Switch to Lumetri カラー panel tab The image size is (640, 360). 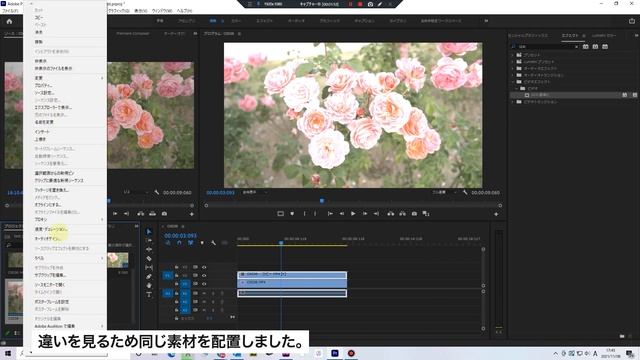click(x=604, y=36)
